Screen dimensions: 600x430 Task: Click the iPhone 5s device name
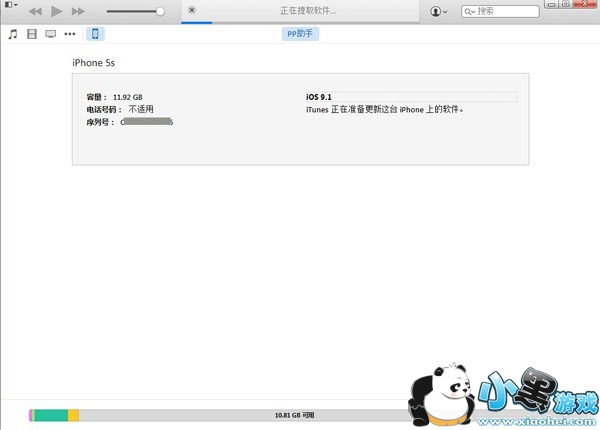point(94,63)
